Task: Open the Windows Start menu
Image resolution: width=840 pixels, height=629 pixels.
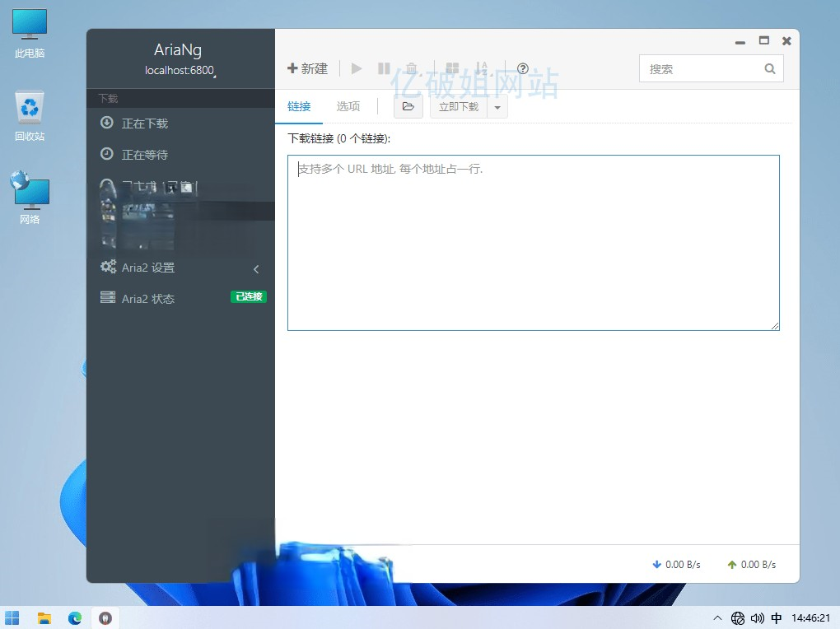Action: coord(12,617)
